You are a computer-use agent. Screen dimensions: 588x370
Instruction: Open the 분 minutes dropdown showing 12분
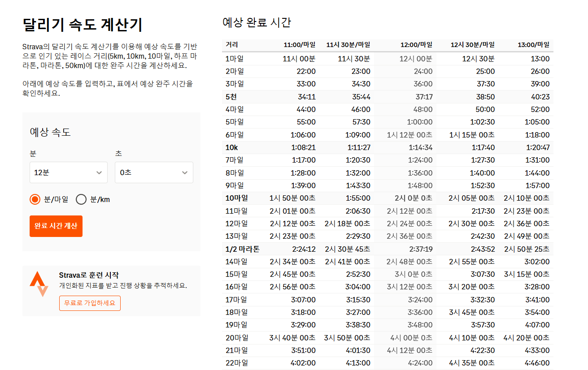click(68, 172)
